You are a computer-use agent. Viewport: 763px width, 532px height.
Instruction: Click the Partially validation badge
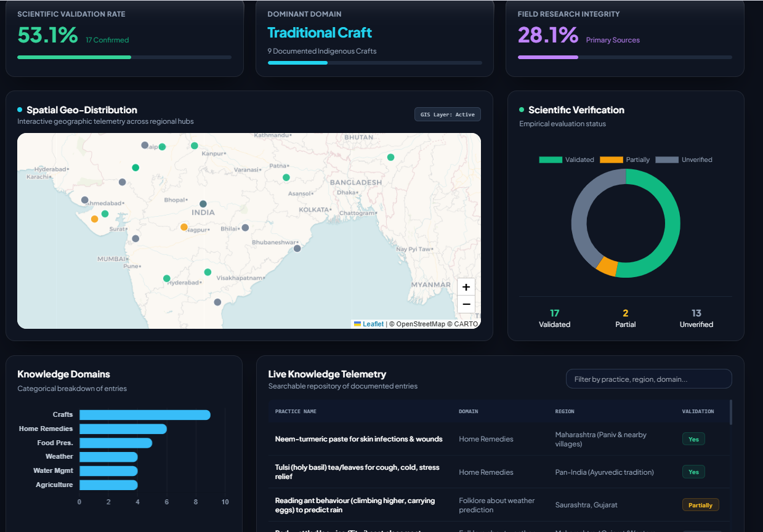coord(700,505)
